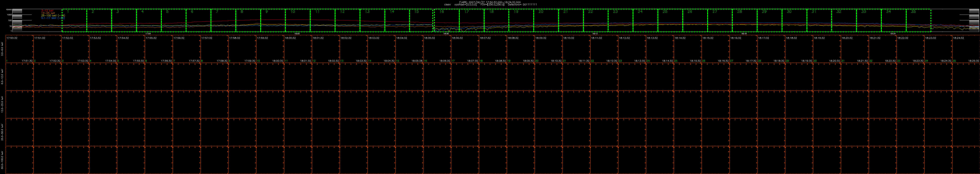Click the 17:50:32 start time label
The width and height of the screenshot is (980, 174).
(12, 38)
